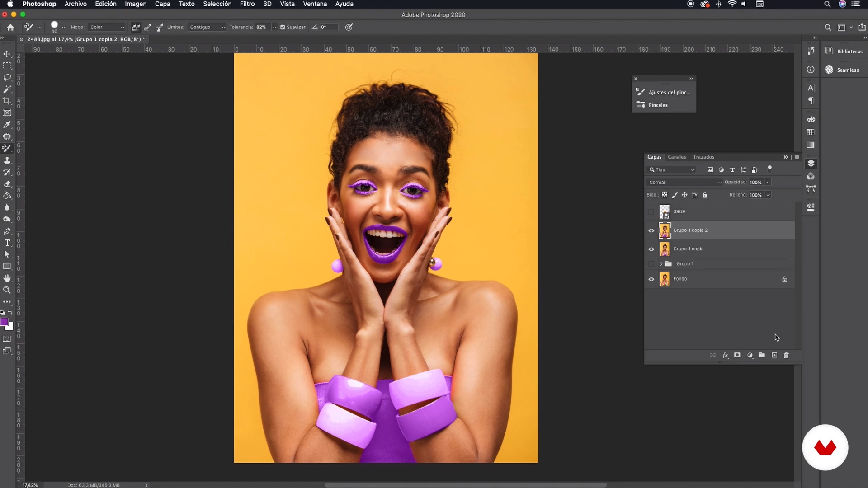Image resolution: width=868 pixels, height=488 pixels.
Task: Select the Lasso tool
Action: point(7,78)
